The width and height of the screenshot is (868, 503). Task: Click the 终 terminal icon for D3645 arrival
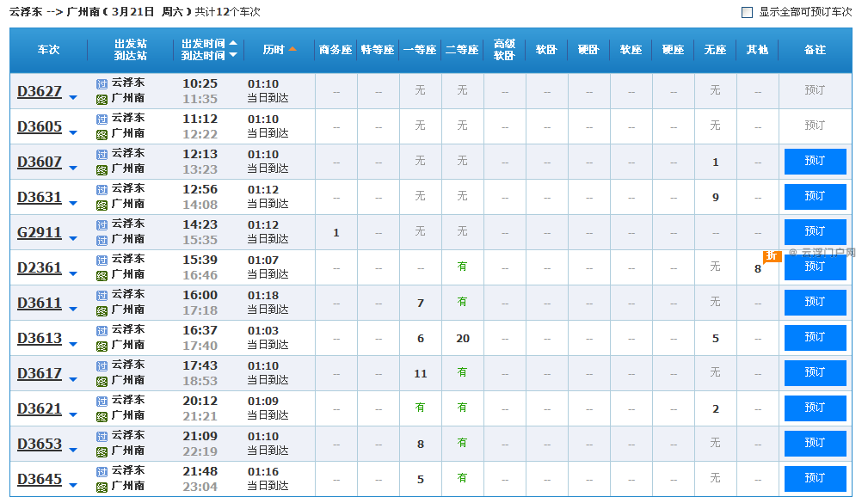click(102, 488)
